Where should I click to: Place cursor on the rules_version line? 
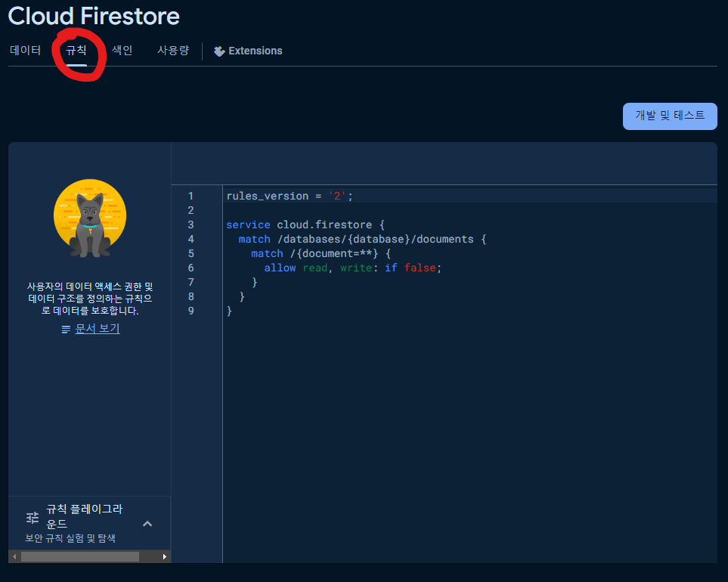point(287,195)
